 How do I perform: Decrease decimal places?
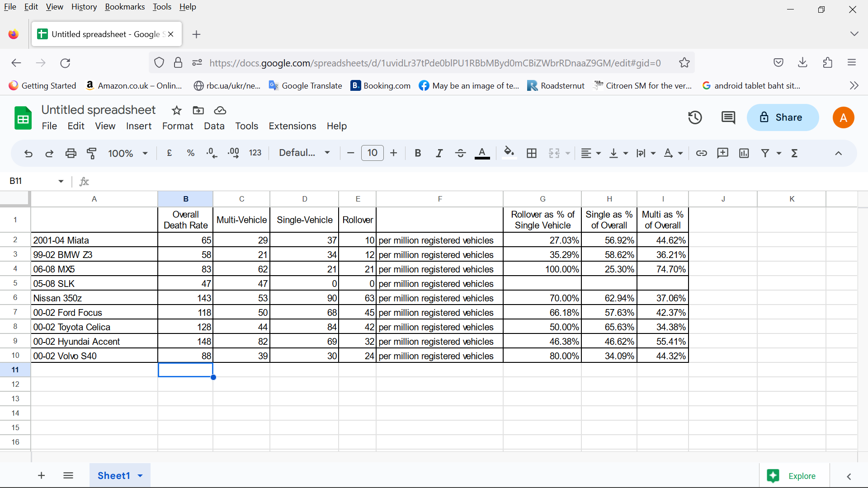(x=212, y=153)
